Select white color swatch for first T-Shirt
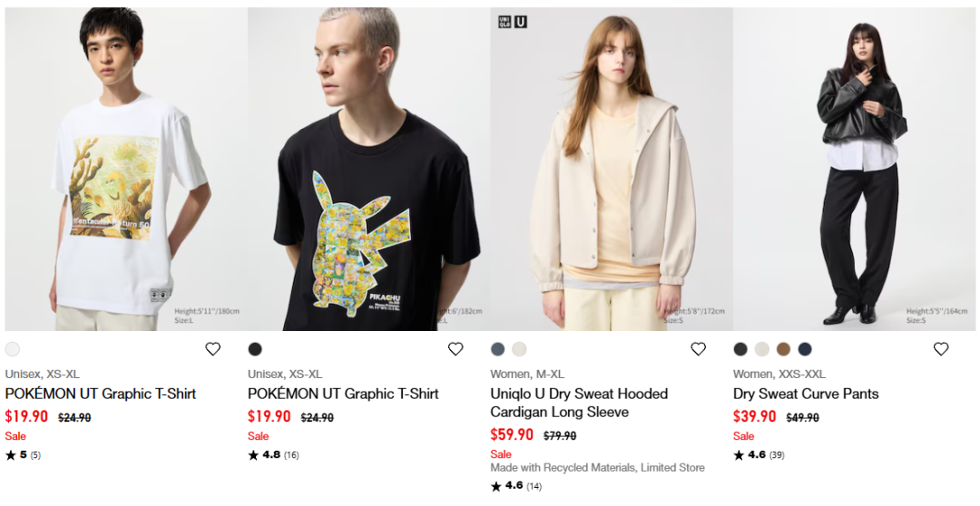Screen dimensions: 980x506 [13, 349]
